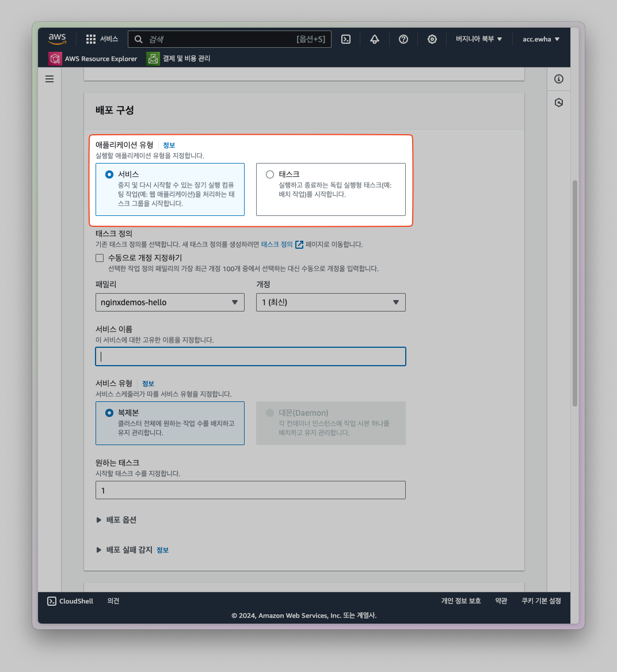Click the 서비스 이름 input field
Viewport: 617px width, 672px height.
(250, 356)
